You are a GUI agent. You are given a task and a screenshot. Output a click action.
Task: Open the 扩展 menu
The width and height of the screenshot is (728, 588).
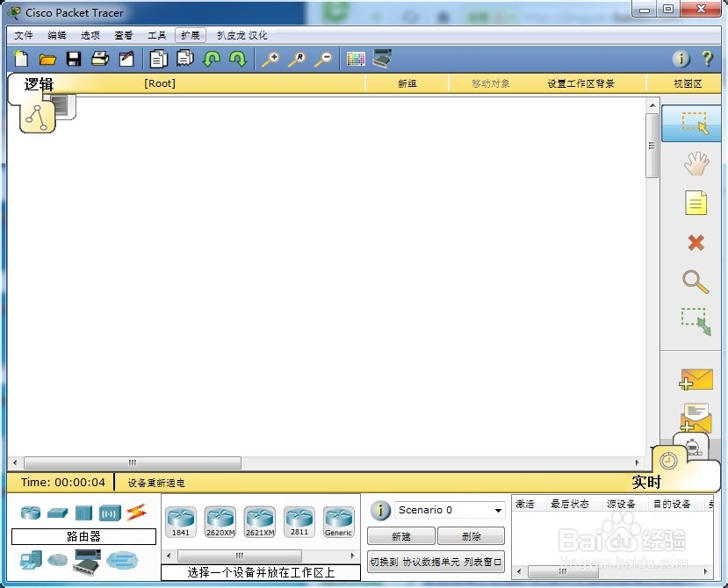tap(191, 35)
